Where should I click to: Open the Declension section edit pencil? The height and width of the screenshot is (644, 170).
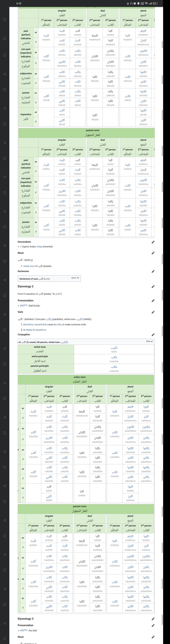point(153,271)
